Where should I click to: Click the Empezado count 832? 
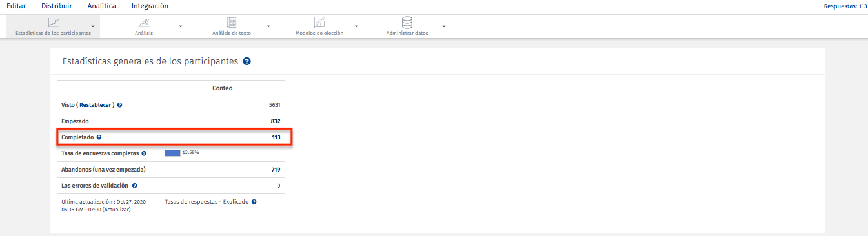276,121
